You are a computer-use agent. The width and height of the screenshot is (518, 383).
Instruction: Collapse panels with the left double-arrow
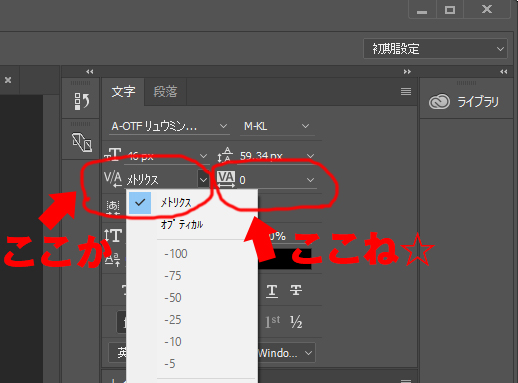click(90, 72)
